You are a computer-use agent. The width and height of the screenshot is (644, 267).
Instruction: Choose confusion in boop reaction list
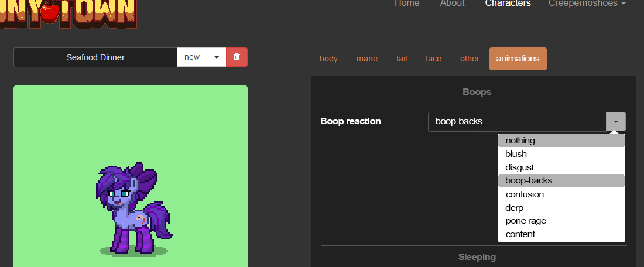point(561,194)
